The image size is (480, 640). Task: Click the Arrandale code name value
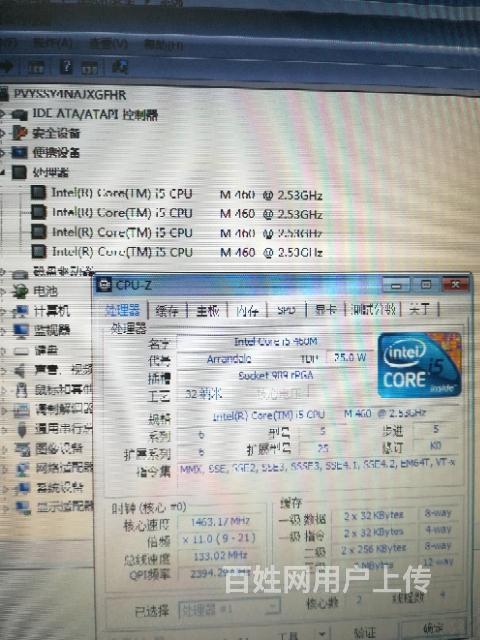pos(229,359)
